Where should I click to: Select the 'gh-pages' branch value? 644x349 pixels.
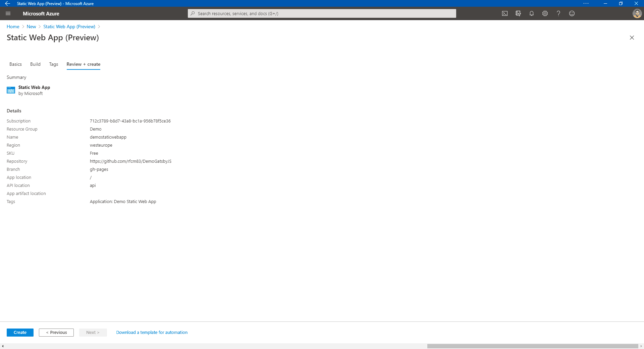pos(99,169)
